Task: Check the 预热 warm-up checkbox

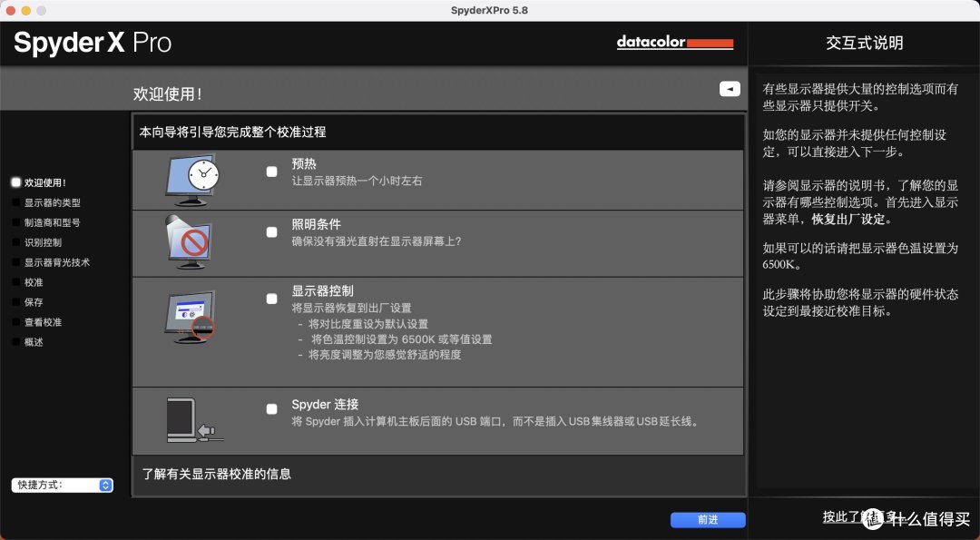Action: (x=272, y=172)
